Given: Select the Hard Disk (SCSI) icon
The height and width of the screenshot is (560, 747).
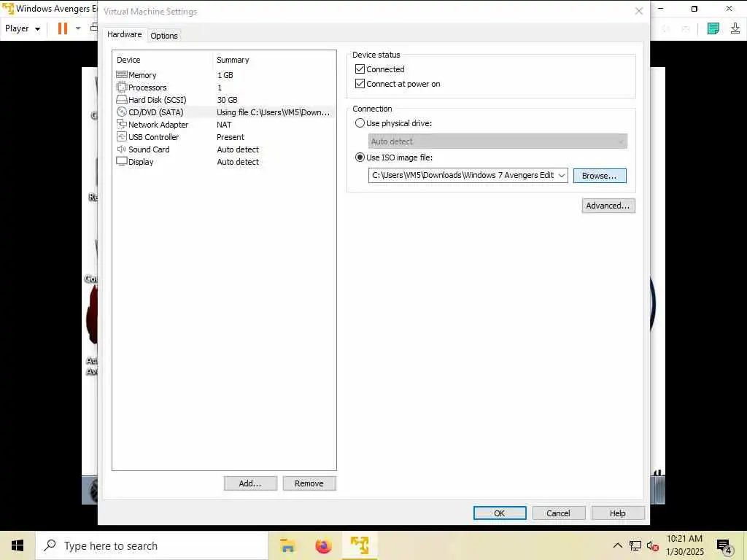Looking at the screenshot, I should [122, 99].
